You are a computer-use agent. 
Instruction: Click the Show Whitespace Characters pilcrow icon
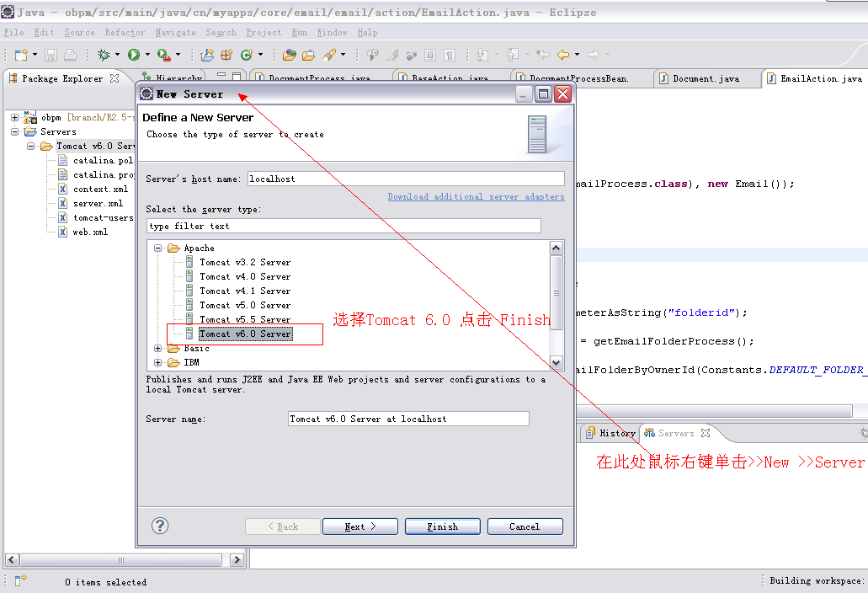click(x=450, y=55)
